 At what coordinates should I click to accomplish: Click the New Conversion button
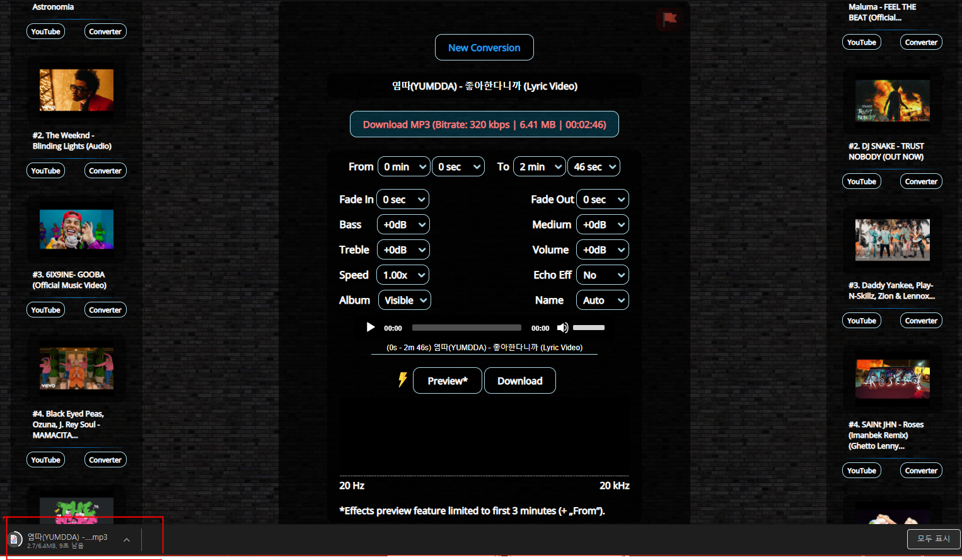click(484, 47)
